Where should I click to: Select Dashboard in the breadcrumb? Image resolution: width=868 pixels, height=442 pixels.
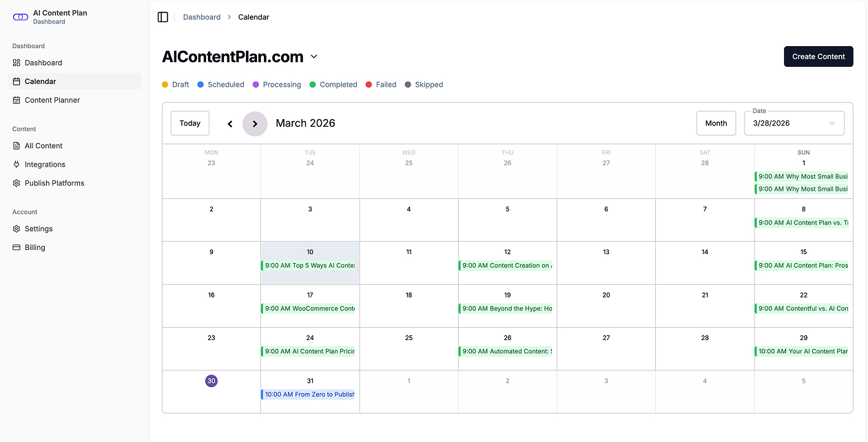(x=202, y=17)
